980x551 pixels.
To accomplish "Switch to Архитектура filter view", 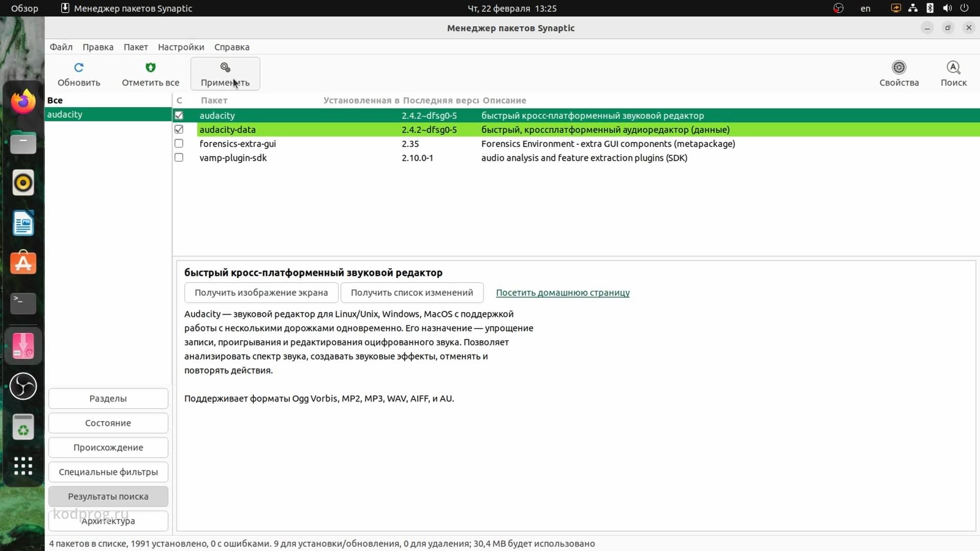I will [x=108, y=521].
